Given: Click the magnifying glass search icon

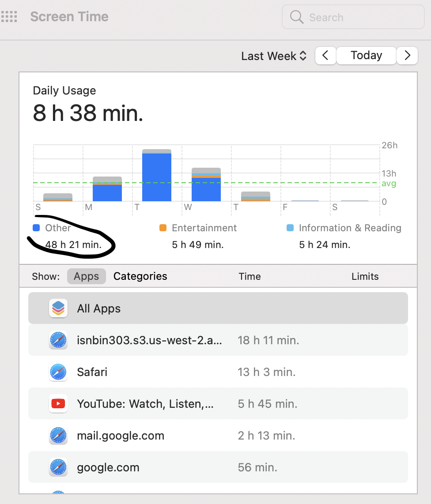Looking at the screenshot, I should click(297, 17).
